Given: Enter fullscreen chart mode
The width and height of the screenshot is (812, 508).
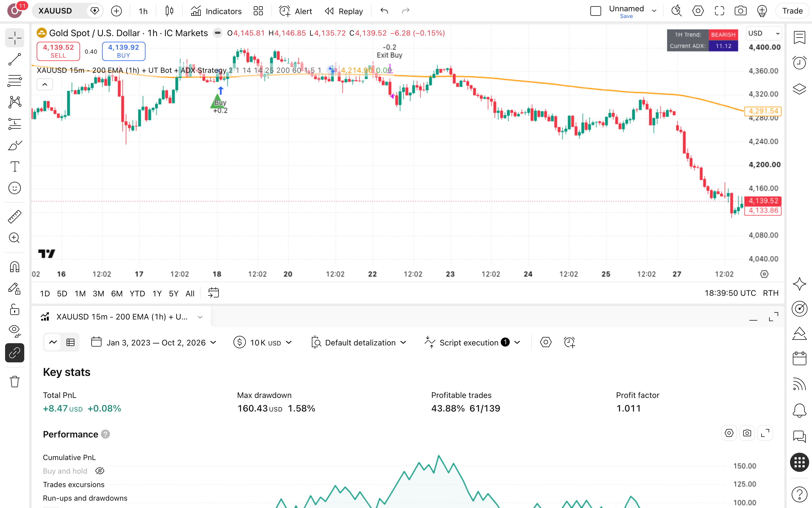Looking at the screenshot, I should pyautogui.click(x=719, y=11).
